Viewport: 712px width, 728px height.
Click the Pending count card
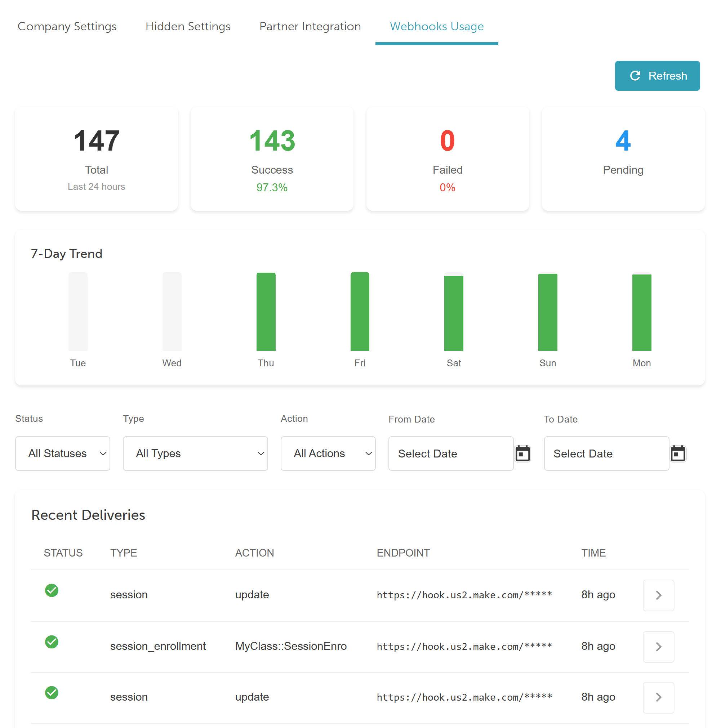[623, 158]
